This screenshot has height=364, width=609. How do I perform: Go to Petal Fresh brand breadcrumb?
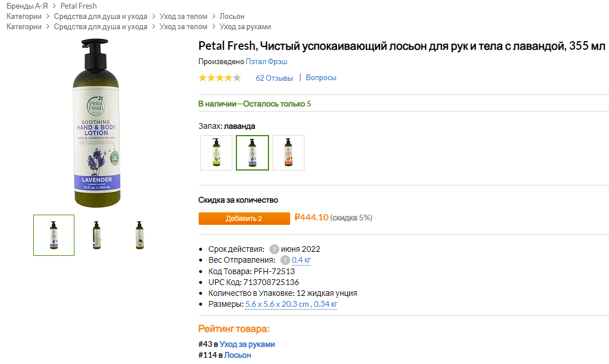pos(78,6)
